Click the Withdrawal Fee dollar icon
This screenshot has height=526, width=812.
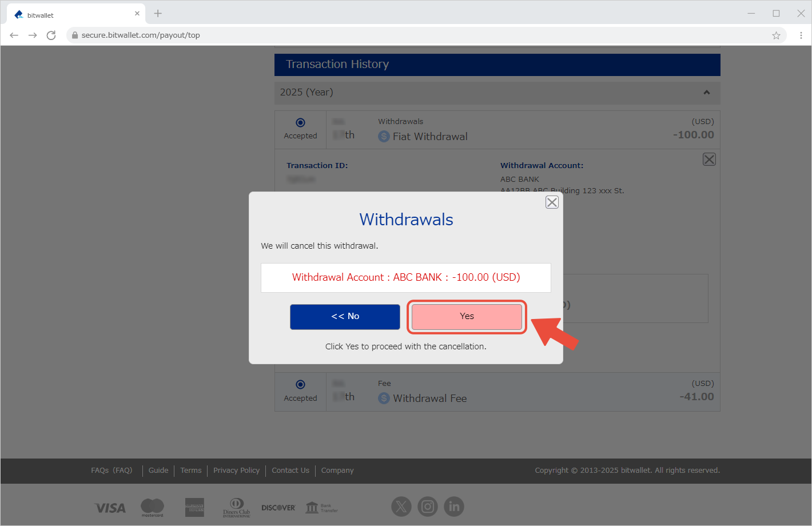384,399
